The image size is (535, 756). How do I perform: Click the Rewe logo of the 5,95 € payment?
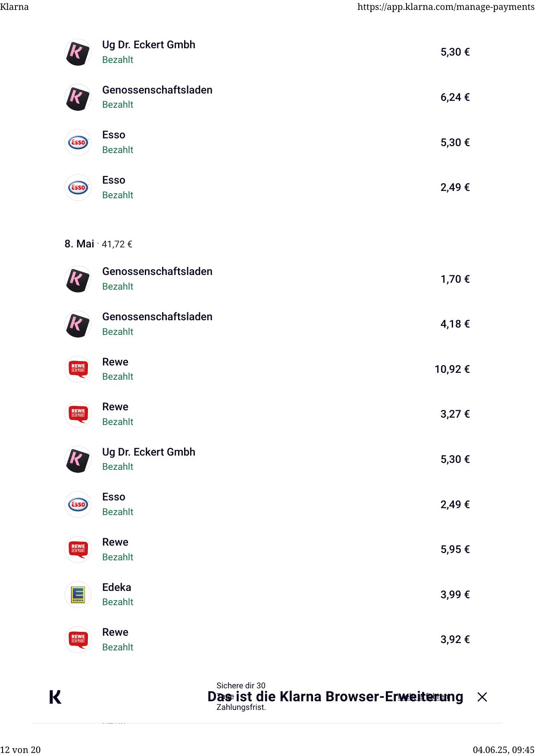pyautogui.click(x=78, y=549)
